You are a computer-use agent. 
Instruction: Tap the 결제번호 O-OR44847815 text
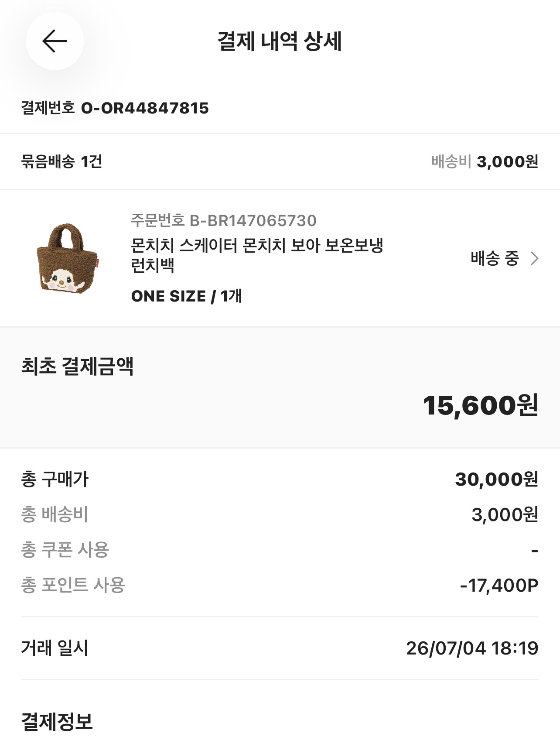[x=115, y=108]
